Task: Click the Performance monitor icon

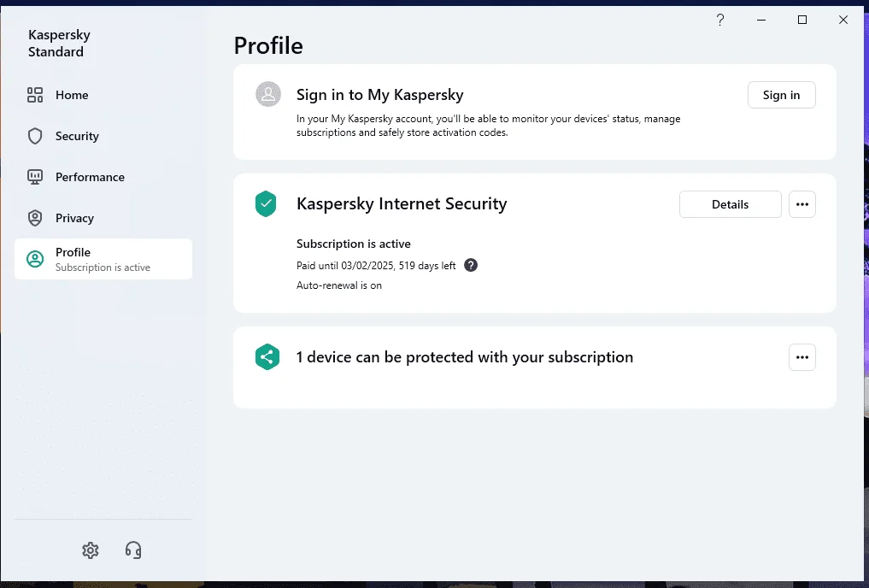Action: coord(35,177)
